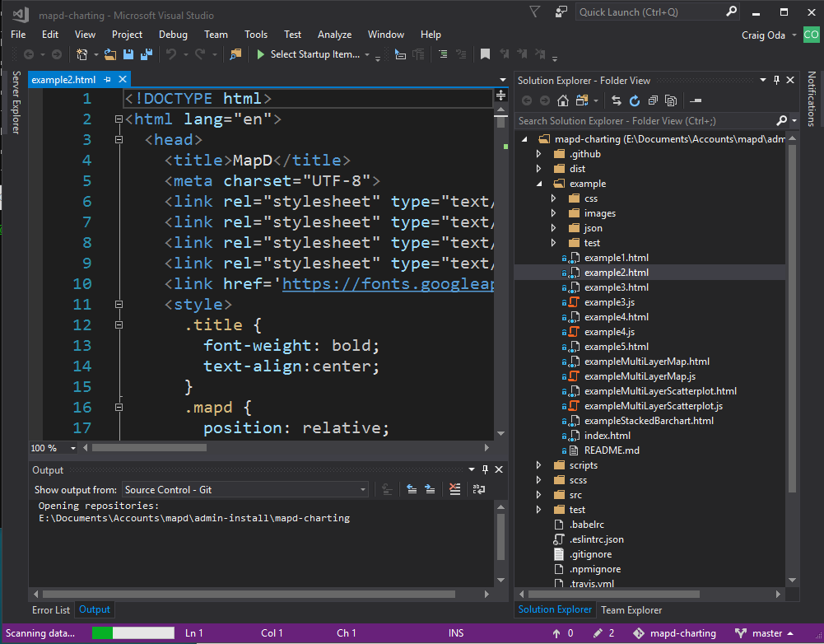Click the Scanning data progress bar
Image resolution: width=824 pixels, height=644 pixels.
click(x=133, y=633)
